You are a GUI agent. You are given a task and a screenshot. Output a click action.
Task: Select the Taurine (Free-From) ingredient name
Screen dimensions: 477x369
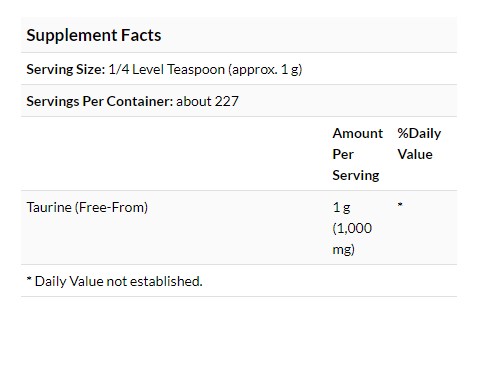coord(87,207)
